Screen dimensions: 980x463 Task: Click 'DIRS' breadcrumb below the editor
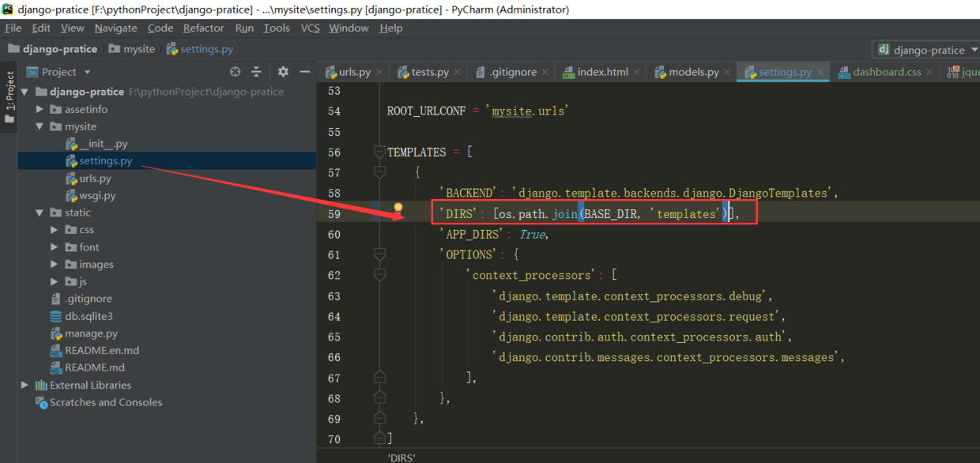click(x=401, y=457)
